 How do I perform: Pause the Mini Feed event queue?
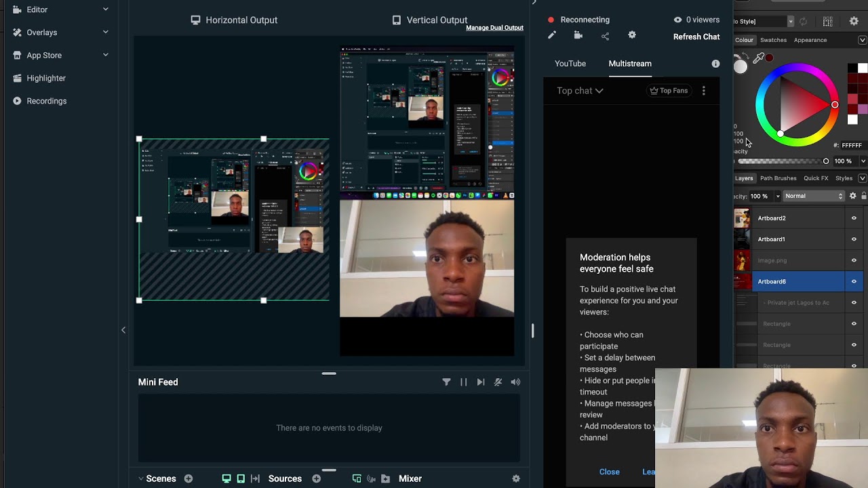(464, 382)
